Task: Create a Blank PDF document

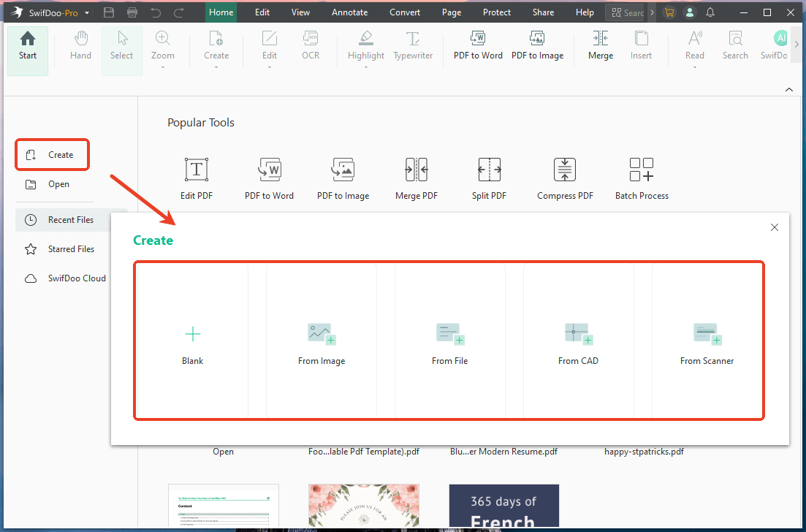Action: pyautogui.click(x=192, y=341)
